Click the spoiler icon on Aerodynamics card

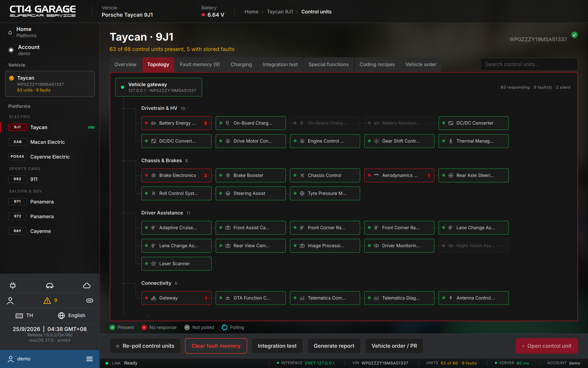click(376, 176)
